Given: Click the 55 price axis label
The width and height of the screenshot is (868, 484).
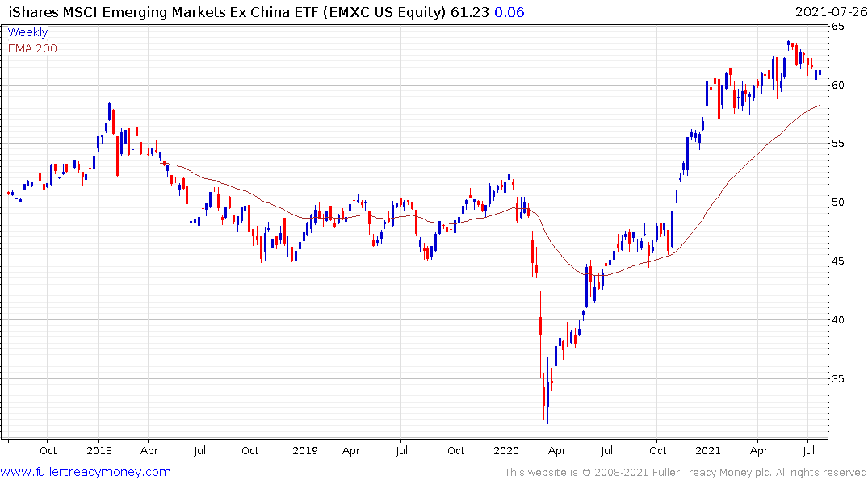Looking at the screenshot, I should pyautogui.click(x=837, y=144).
